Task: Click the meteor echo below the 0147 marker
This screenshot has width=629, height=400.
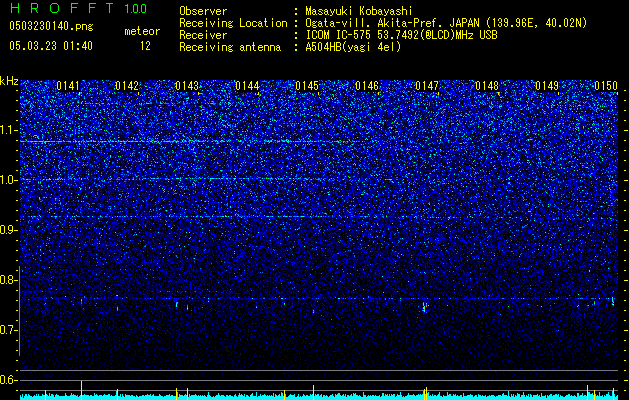Action: (424, 307)
